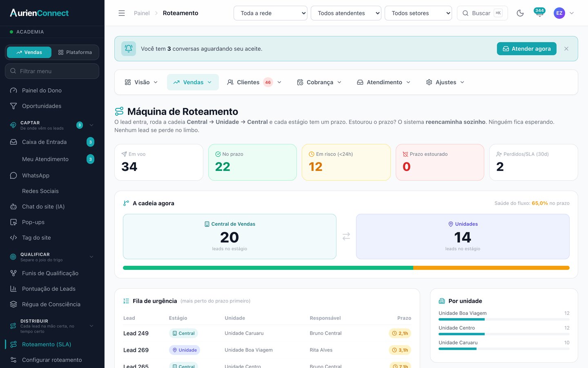This screenshot has width=588, height=368.
Task: Click the Buscar search field
Action: (x=482, y=13)
